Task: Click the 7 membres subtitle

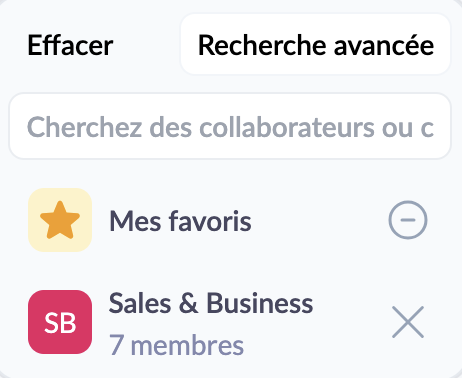Action: click(x=176, y=345)
